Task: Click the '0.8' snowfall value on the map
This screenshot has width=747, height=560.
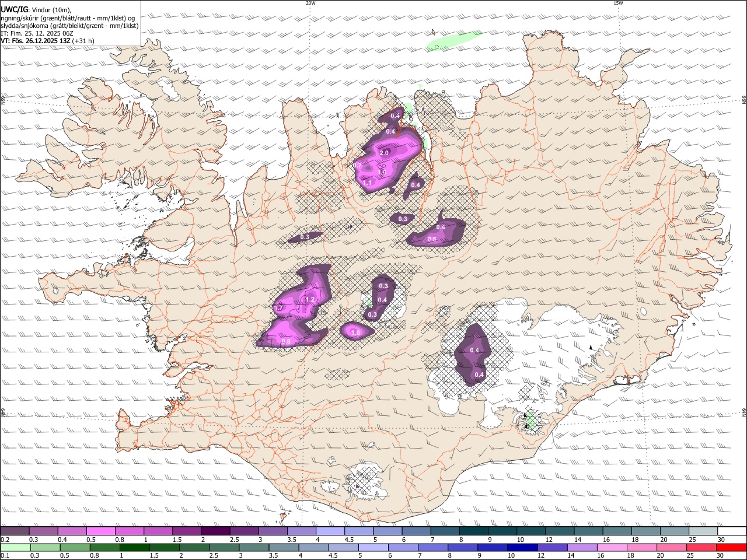Action: point(286,341)
